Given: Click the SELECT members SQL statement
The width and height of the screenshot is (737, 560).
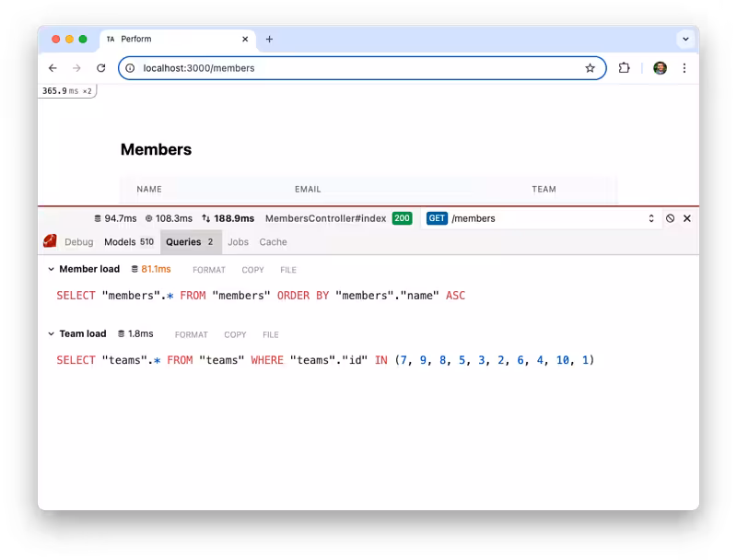Looking at the screenshot, I should tap(261, 296).
